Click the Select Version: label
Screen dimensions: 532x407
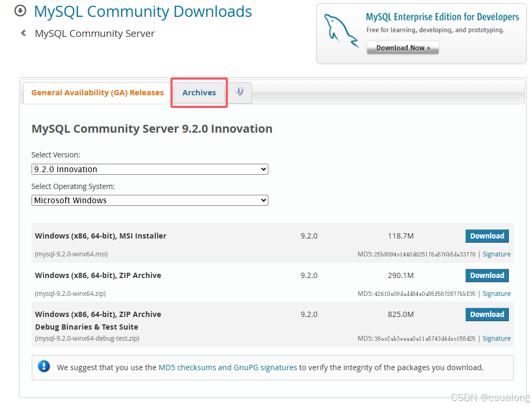click(56, 155)
